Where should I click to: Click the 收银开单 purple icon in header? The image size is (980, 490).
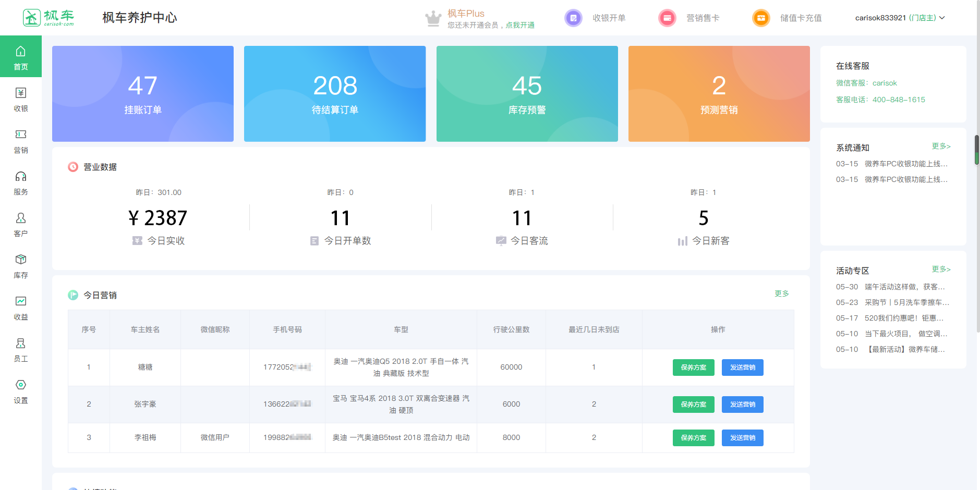573,18
